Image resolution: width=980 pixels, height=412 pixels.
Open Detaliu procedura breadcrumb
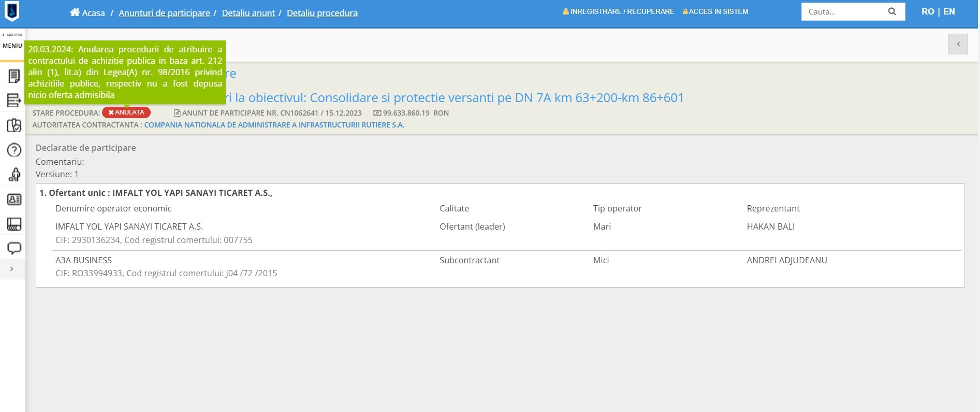322,13
